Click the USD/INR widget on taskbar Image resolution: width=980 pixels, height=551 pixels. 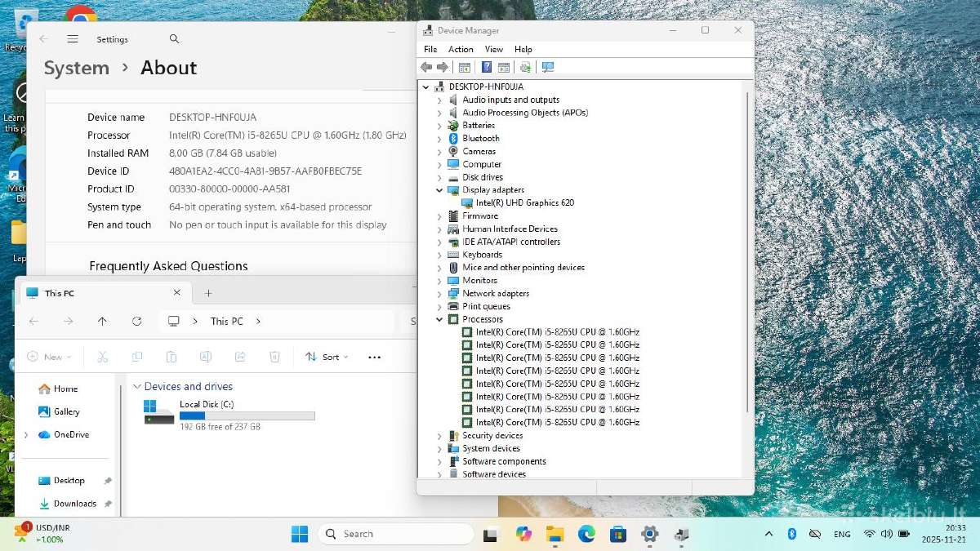[41, 534]
